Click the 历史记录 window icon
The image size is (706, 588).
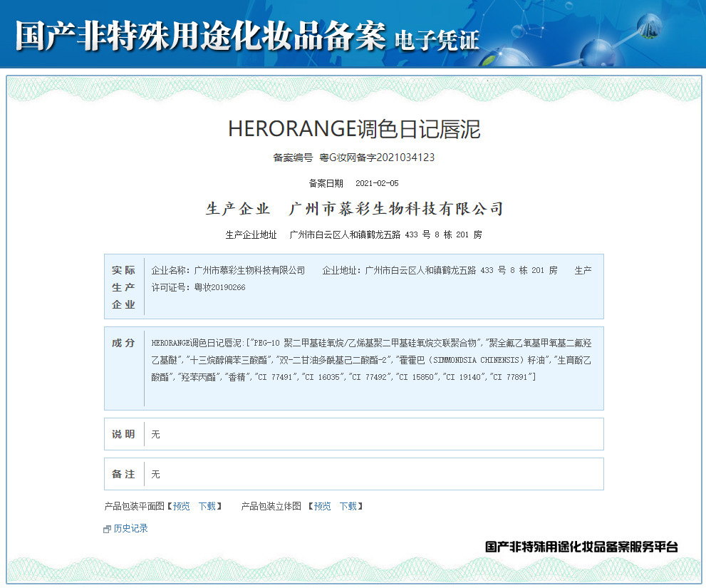point(107,530)
